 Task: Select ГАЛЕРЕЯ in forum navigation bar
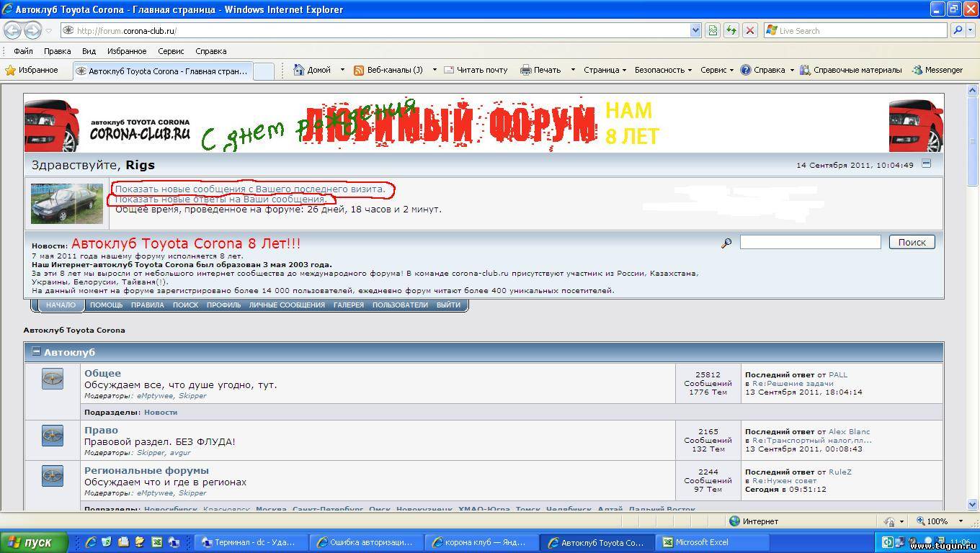click(x=348, y=305)
